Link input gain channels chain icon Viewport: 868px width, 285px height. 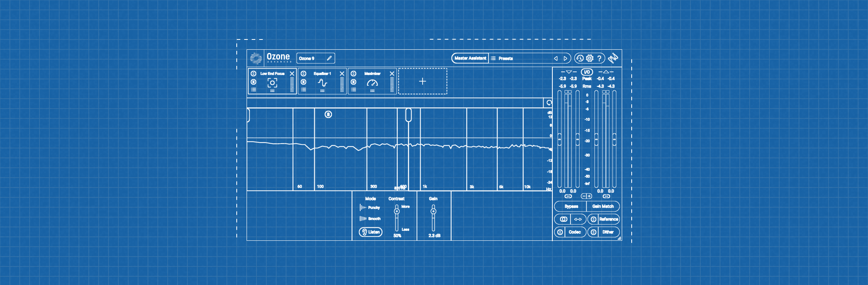pyautogui.click(x=568, y=196)
